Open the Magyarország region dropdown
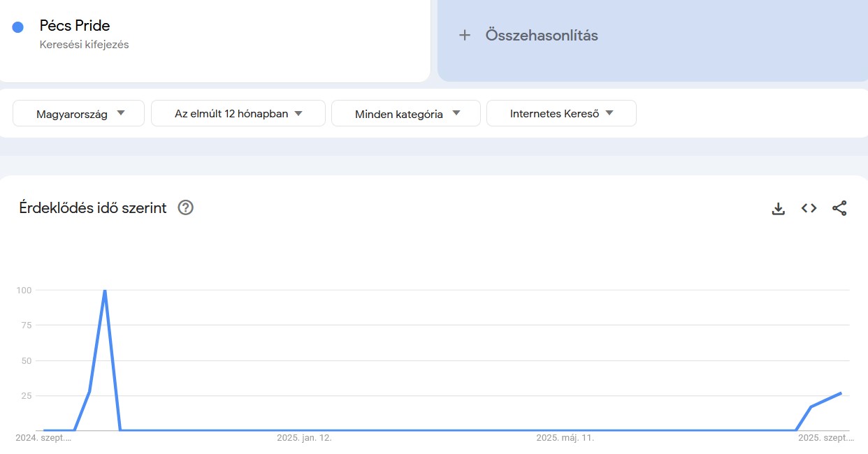The width and height of the screenshot is (868, 454). tap(78, 112)
